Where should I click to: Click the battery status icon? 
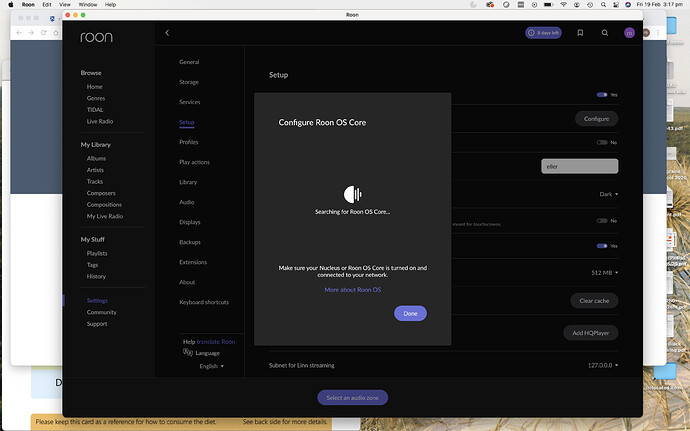(548, 4)
